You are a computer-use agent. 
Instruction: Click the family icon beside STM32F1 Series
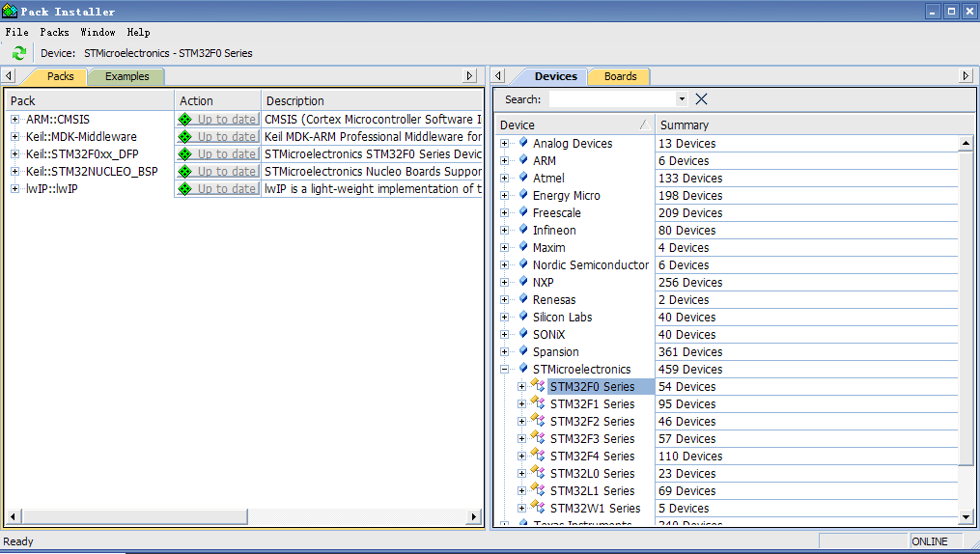pos(538,402)
